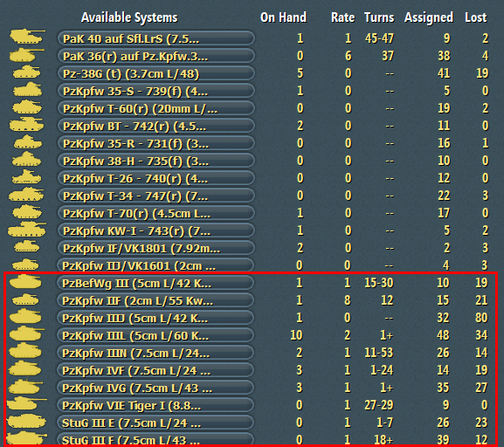Open the PaK 40 auf Sfl.LrS system button

pos(155,38)
